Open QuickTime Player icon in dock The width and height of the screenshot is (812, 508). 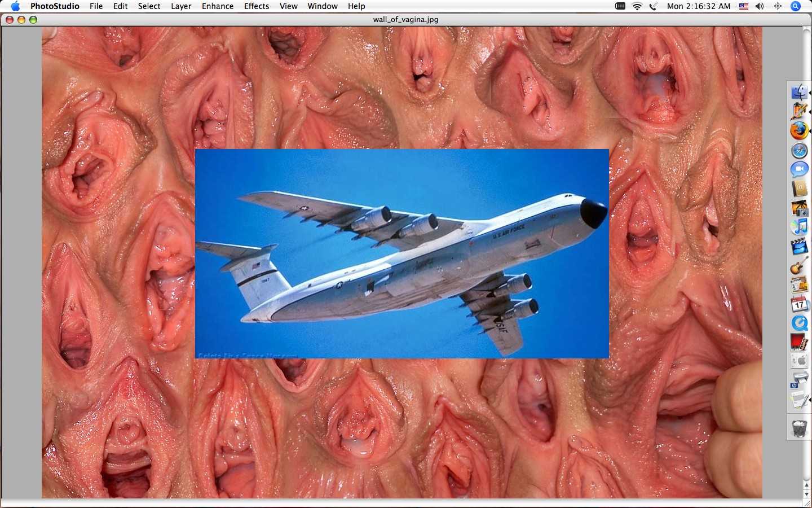(x=799, y=323)
